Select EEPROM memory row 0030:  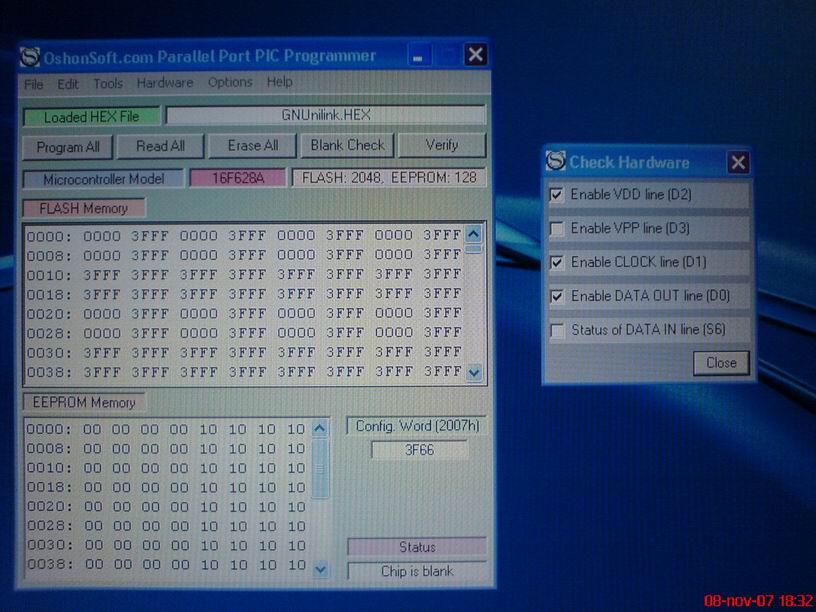coord(165,545)
